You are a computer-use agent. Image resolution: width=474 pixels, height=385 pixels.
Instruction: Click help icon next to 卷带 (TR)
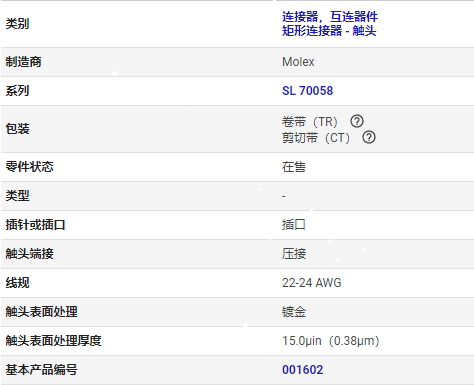click(x=357, y=121)
